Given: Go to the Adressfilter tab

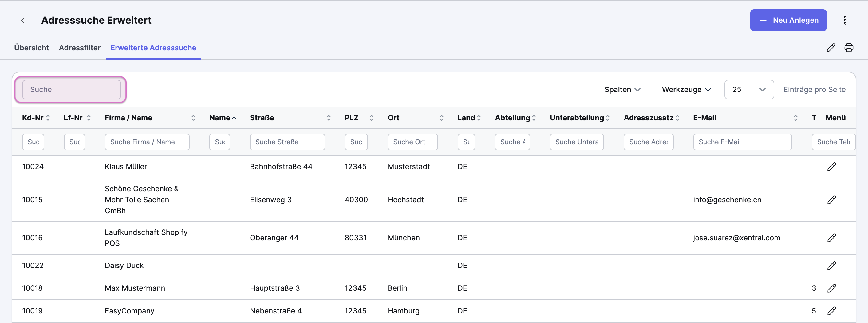Looking at the screenshot, I should pyautogui.click(x=80, y=48).
